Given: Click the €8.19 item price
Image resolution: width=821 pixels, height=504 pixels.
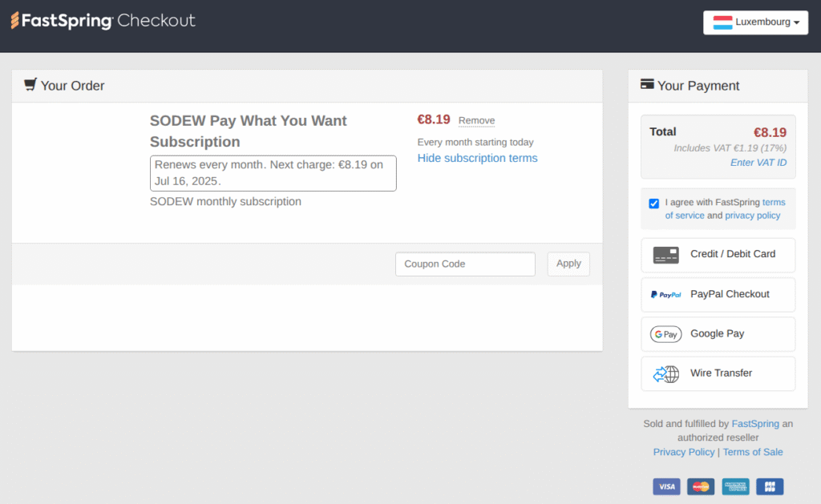Looking at the screenshot, I should (434, 120).
